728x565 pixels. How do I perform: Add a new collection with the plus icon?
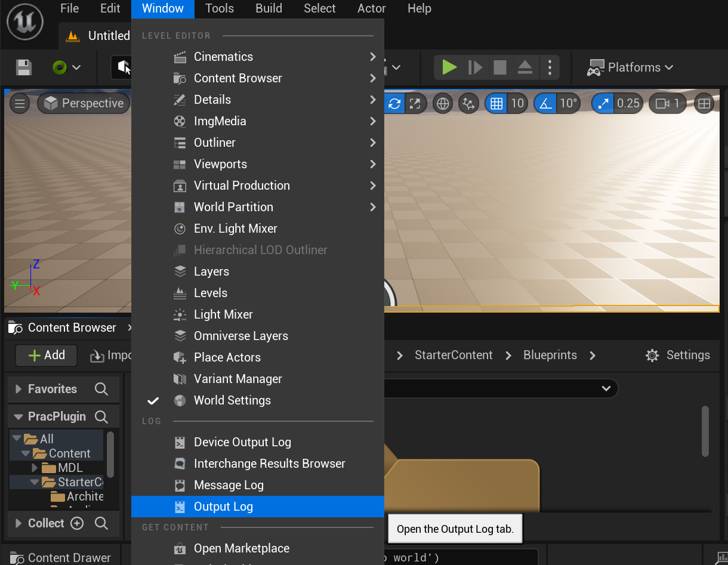[x=77, y=523]
